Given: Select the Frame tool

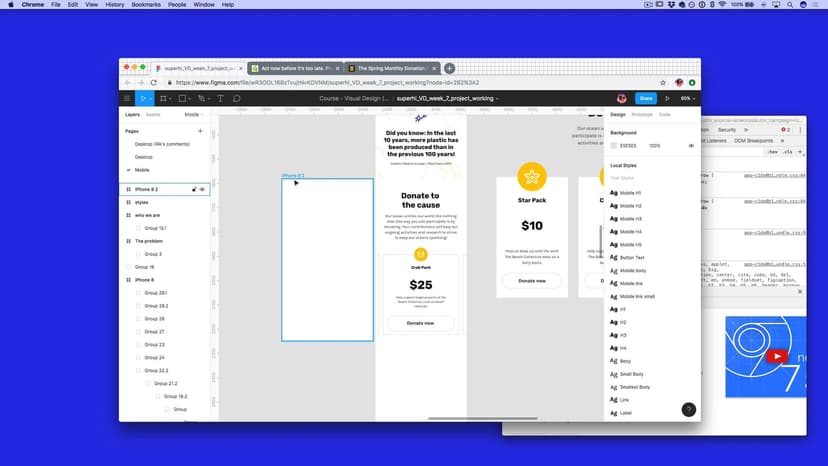Looking at the screenshot, I should (x=165, y=98).
